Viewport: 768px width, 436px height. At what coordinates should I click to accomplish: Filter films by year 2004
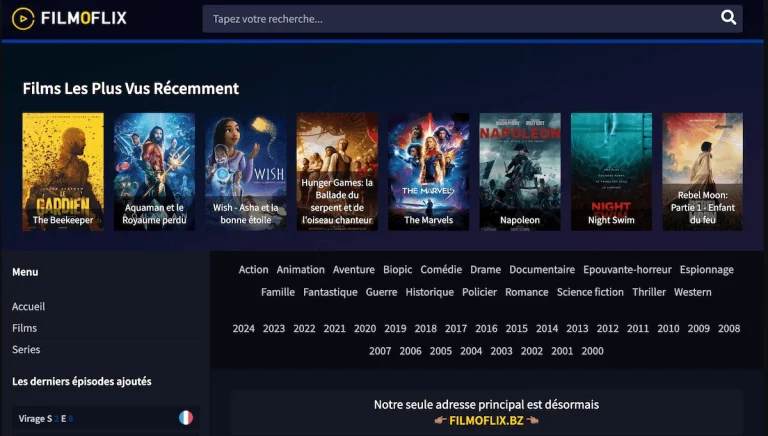(x=471, y=351)
